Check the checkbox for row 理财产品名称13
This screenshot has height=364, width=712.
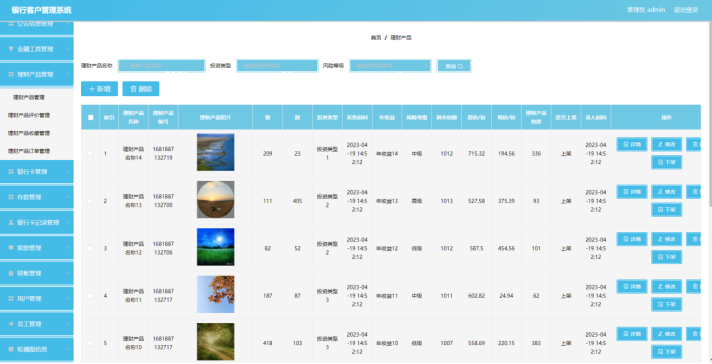tap(90, 201)
